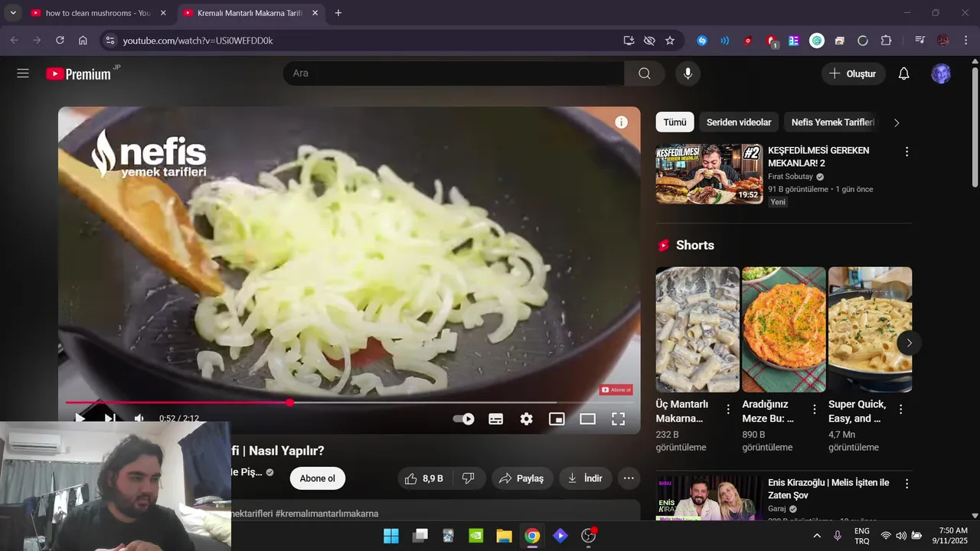
Task: Show video info card icon
Action: point(622,122)
